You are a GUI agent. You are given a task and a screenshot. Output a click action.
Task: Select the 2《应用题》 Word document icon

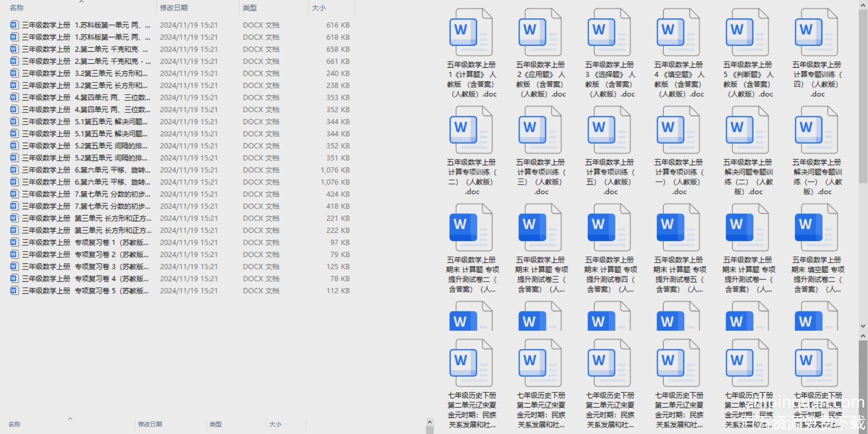click(x=539, y=33)
